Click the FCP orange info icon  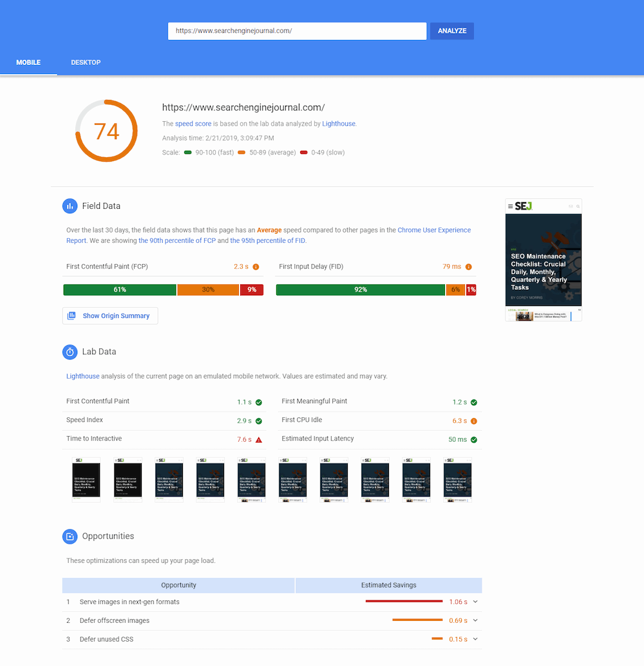tap(256, 267)
